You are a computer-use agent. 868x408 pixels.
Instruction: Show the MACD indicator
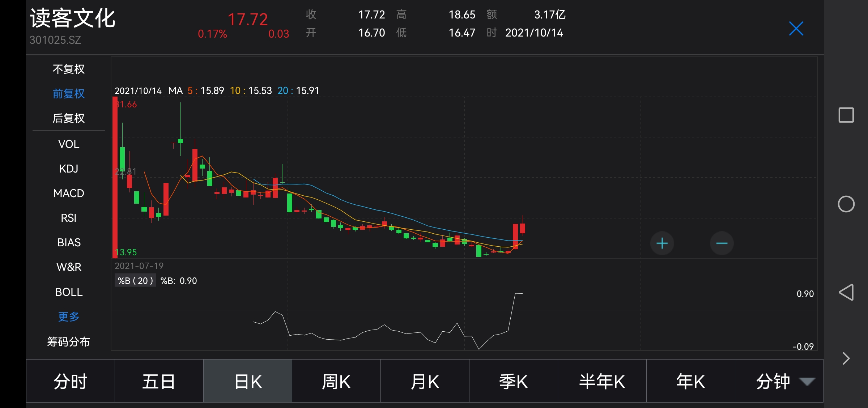point(69,193)
